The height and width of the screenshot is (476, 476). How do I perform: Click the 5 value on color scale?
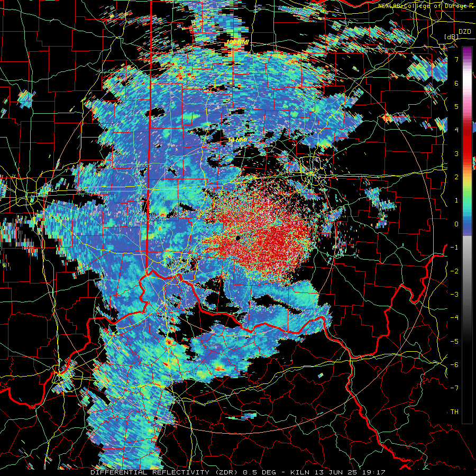[x=456, y=106]
